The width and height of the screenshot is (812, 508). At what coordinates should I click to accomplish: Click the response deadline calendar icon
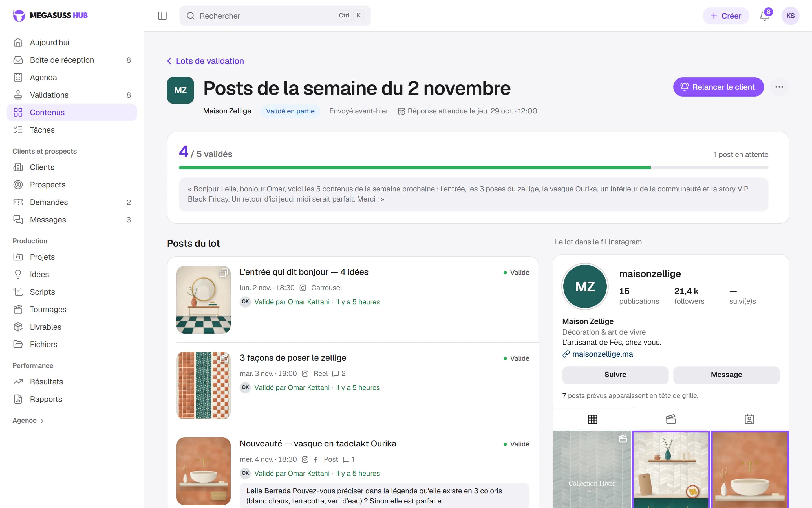point(401,111)
